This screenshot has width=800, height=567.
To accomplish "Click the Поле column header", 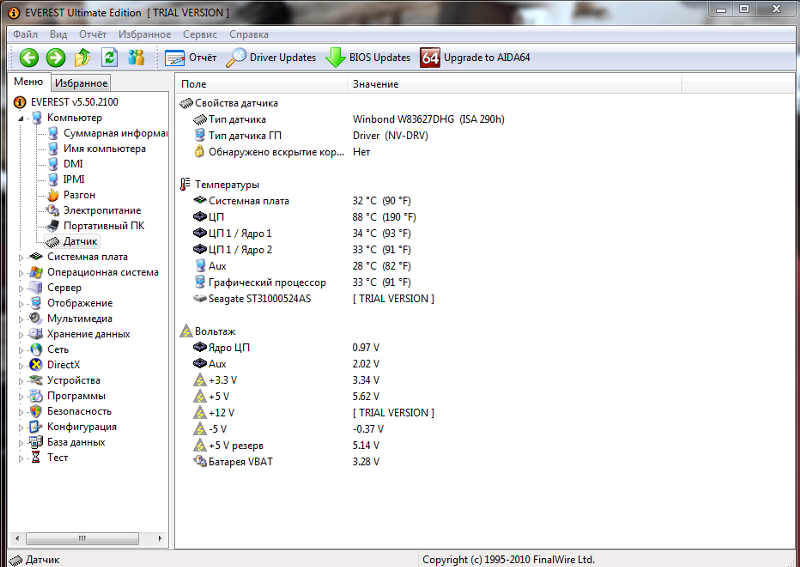I will click(262, 84).
